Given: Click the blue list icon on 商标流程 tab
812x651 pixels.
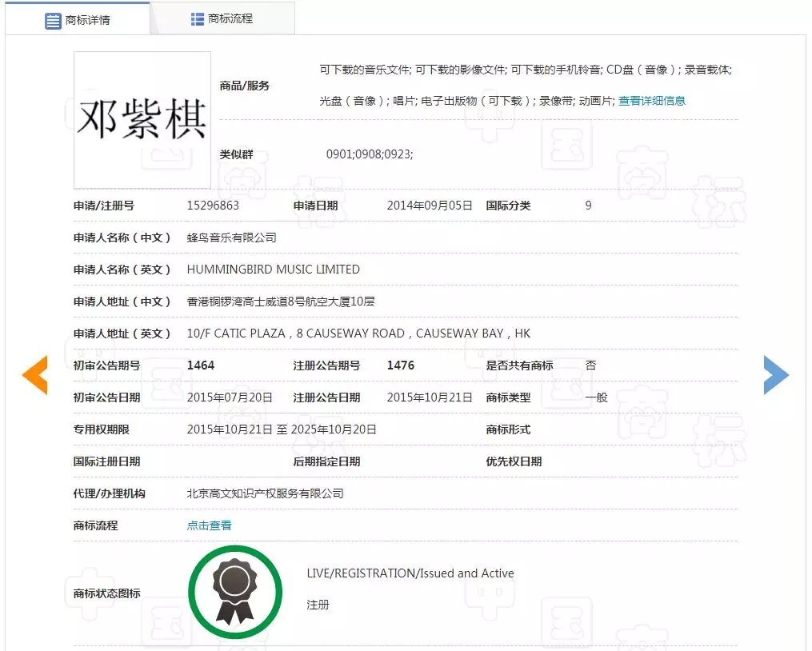Looking at the screenshot, I should point(196,18).
